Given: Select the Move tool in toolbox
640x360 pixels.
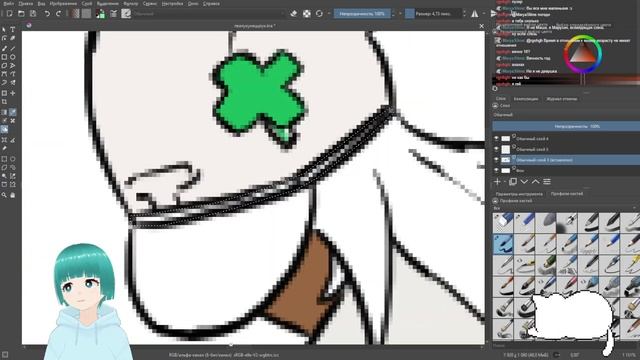Looking at the screenshot, I should coord(13,93).
